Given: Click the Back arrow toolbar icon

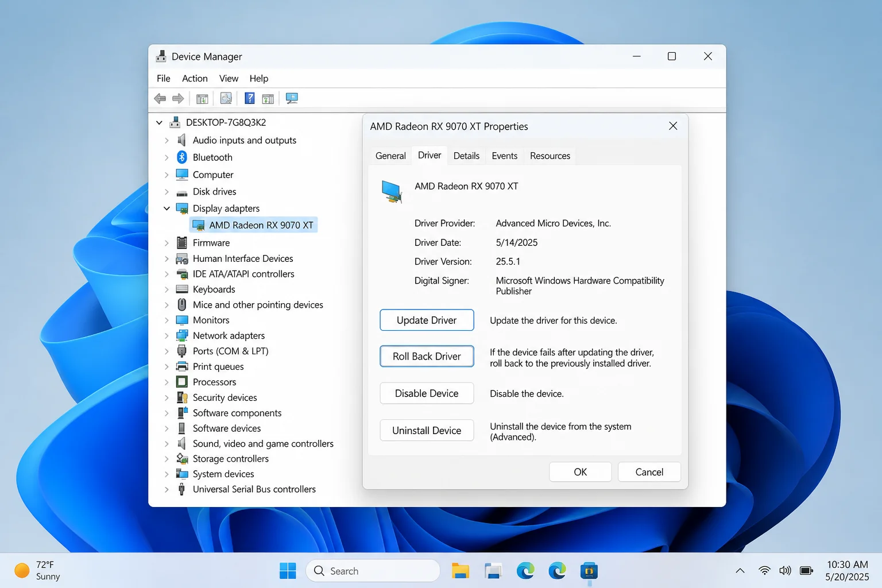Looking at the screenshot, I should pos(160,99).
